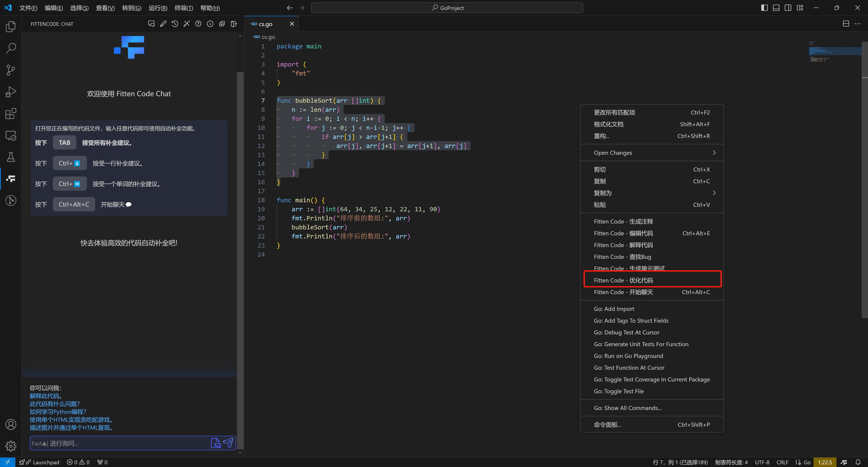The width and height of the screenshot is (868, 467).
Task: Open the 终端(T) menu
Action: [184, 8]
